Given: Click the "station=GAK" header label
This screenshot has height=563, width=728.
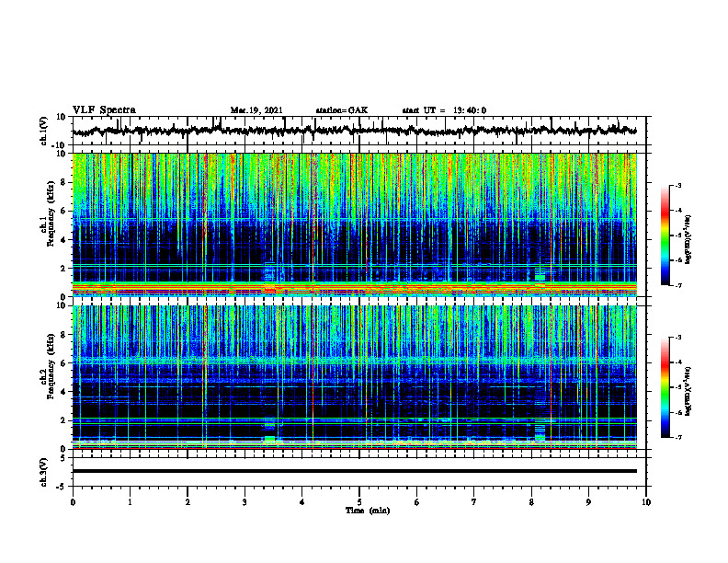Looking at the screenshot, I should (342, 110).
